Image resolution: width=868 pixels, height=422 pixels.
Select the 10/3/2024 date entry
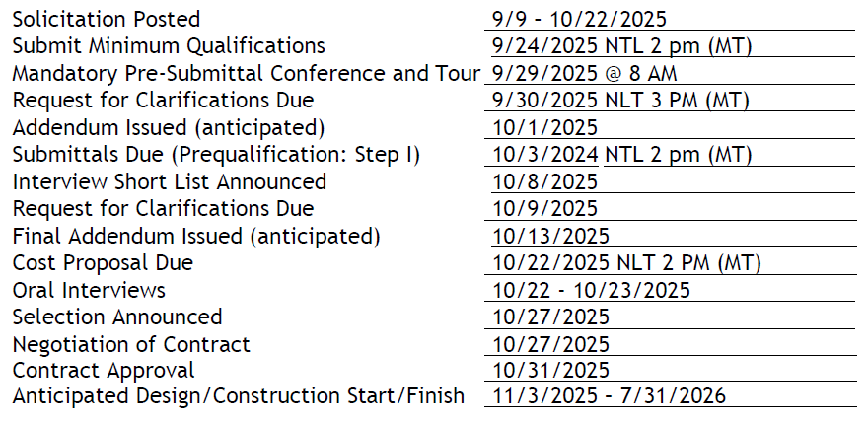(x=544, y=155)
